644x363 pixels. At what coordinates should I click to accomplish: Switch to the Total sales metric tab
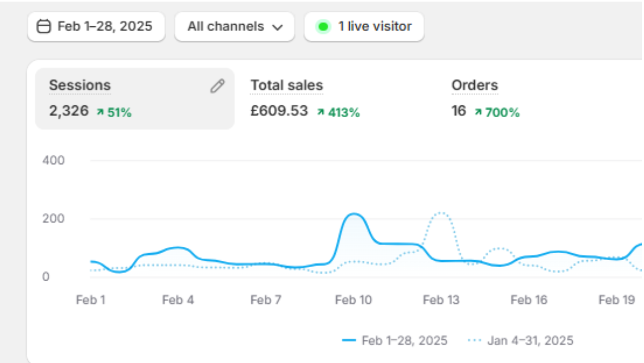tap(287, 86)
